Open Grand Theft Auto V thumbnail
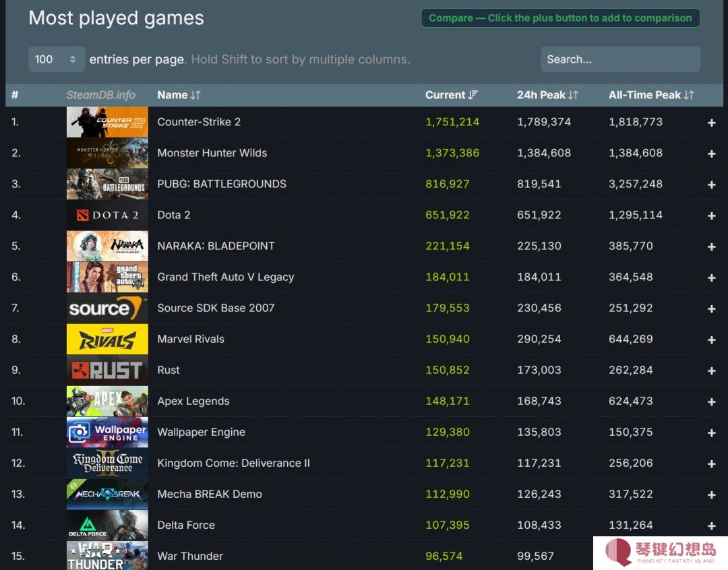The width and height of the screenshot is (728, 570). click(x=107, y=277)
